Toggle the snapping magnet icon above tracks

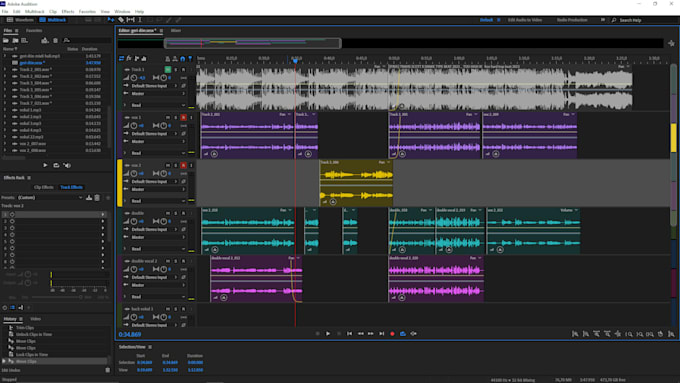[183, 59]
